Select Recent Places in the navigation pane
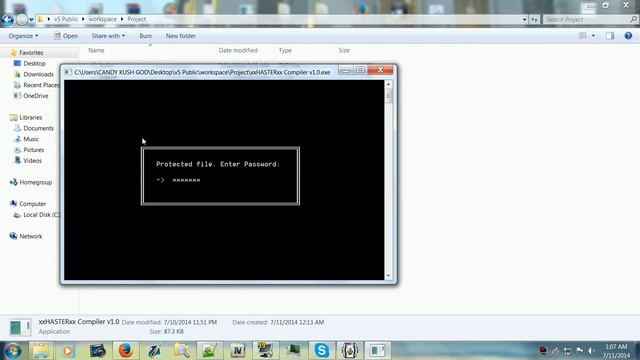Screen dimensions: 640x360 [x=36, y=85]
